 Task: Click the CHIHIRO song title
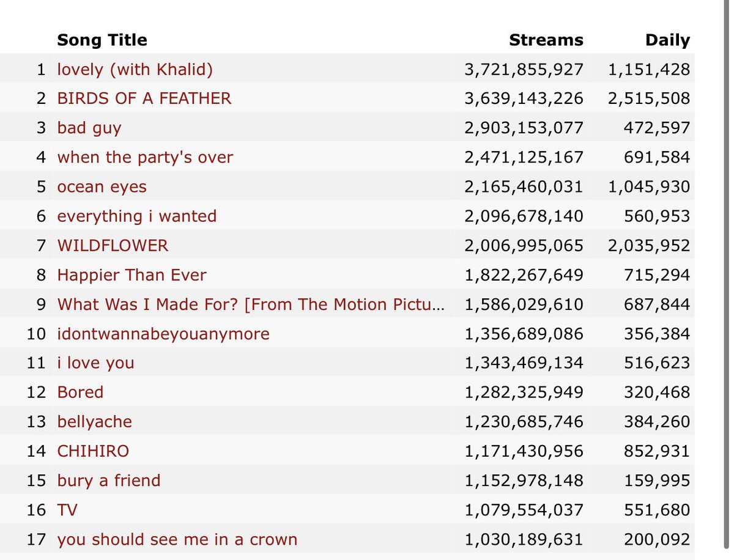93,451
